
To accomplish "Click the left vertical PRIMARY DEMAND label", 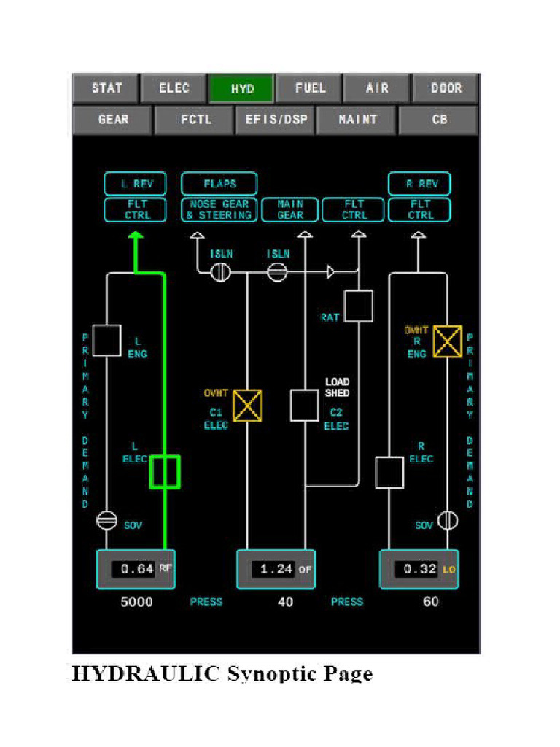I will tap(85, 421).
